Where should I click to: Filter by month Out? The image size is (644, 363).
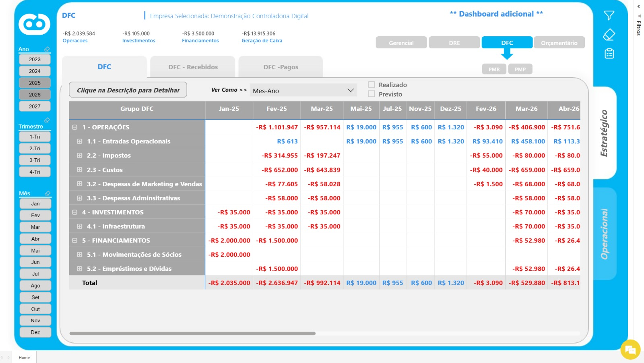[x=35, y=309]
